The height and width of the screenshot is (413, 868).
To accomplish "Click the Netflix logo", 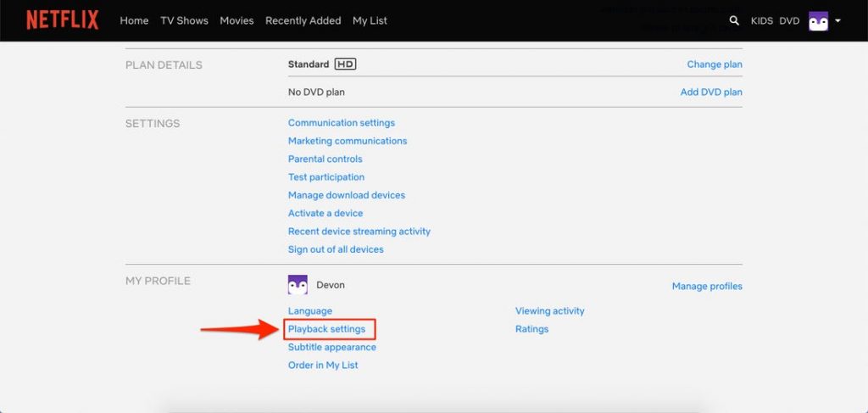I will (x=63, y=20).
